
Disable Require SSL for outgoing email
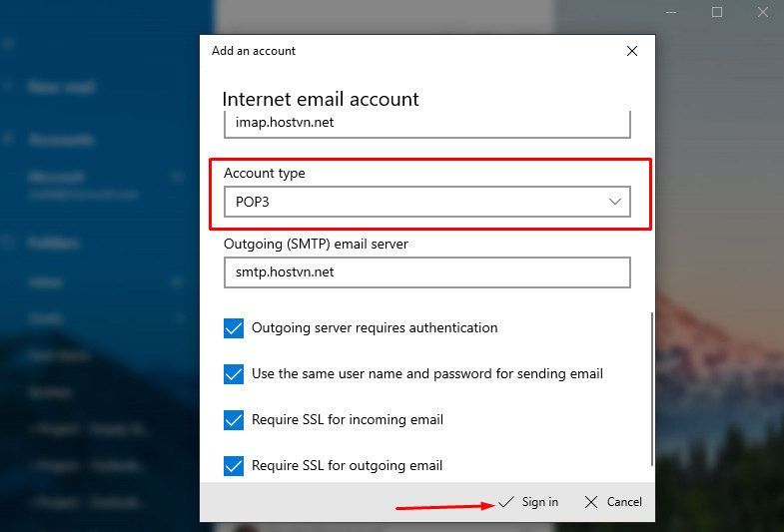click(x=234, y=465)
